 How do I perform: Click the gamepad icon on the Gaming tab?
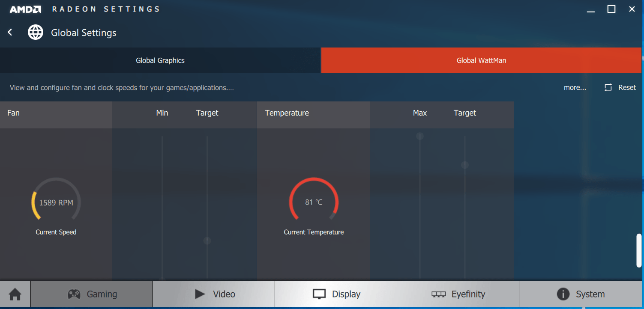(74, 294)
